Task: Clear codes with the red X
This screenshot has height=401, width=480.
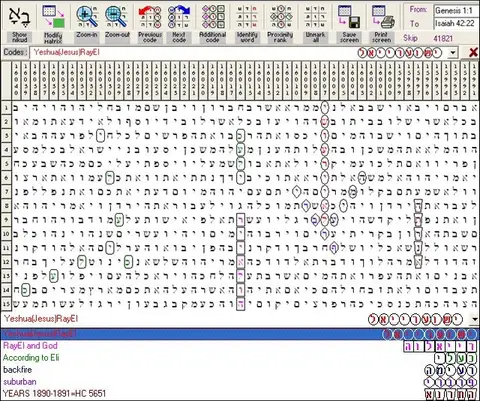Action: 473,52
